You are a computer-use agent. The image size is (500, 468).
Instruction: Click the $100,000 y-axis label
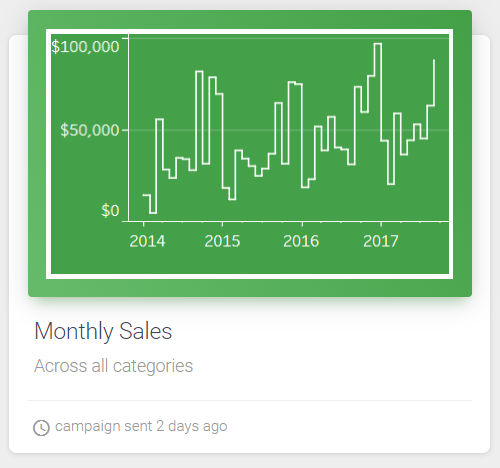[85, 46]
